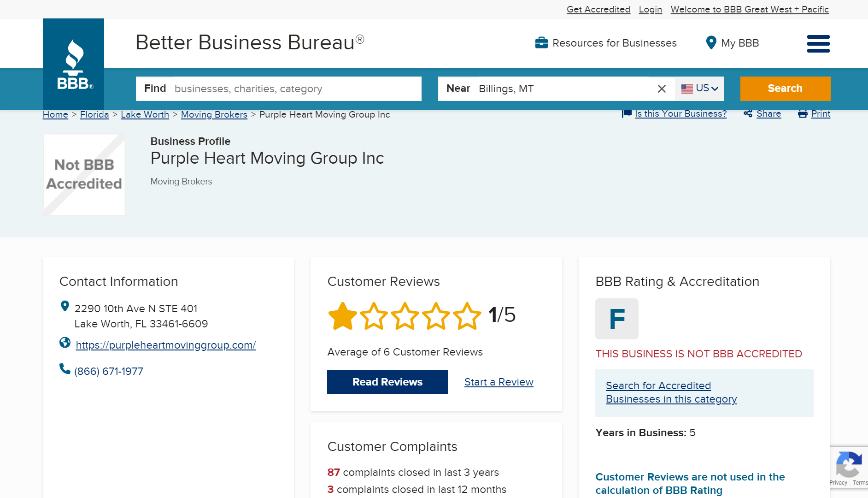This screenshot has width=868, height=498.
Task: Click the Share icon
Action: (x=748, y=114)
